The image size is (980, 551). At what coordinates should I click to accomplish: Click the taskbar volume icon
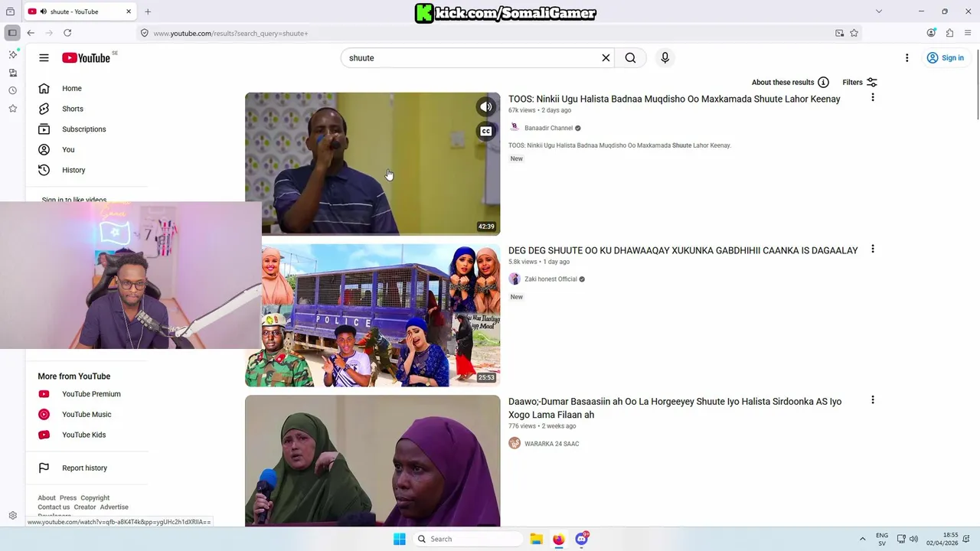913,539
